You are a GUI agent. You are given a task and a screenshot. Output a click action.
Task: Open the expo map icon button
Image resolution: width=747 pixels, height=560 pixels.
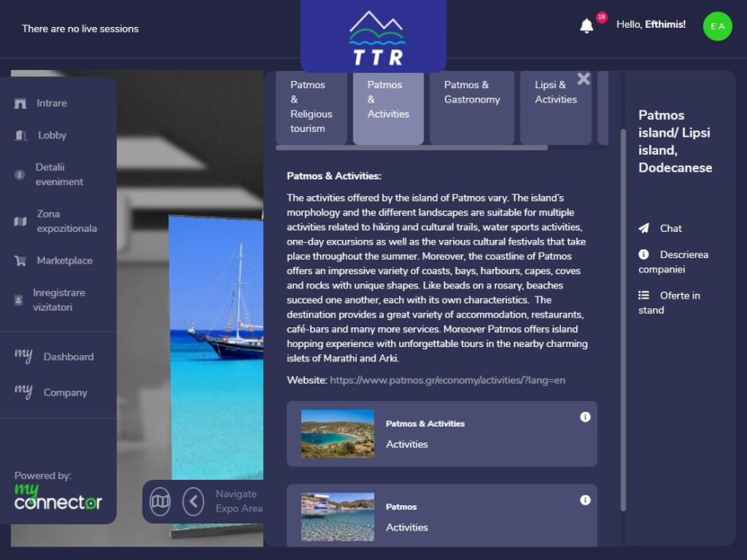160,501
